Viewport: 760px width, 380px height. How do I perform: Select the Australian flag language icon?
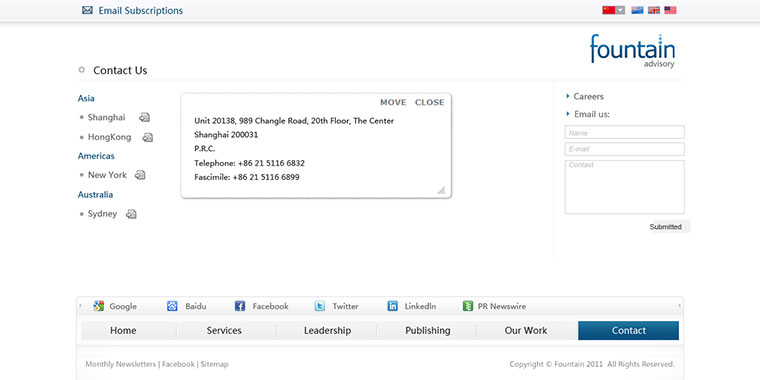pos(637,10)
